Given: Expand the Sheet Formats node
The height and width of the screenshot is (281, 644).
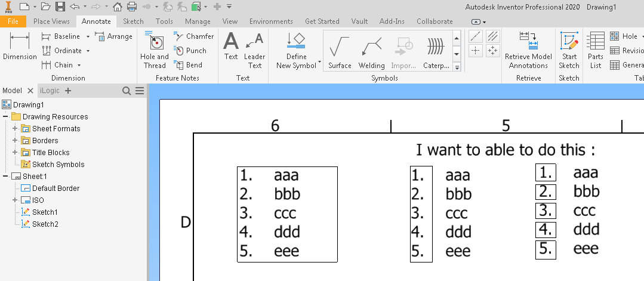Looking at the screenshot, I should click(x=15, y=129).
